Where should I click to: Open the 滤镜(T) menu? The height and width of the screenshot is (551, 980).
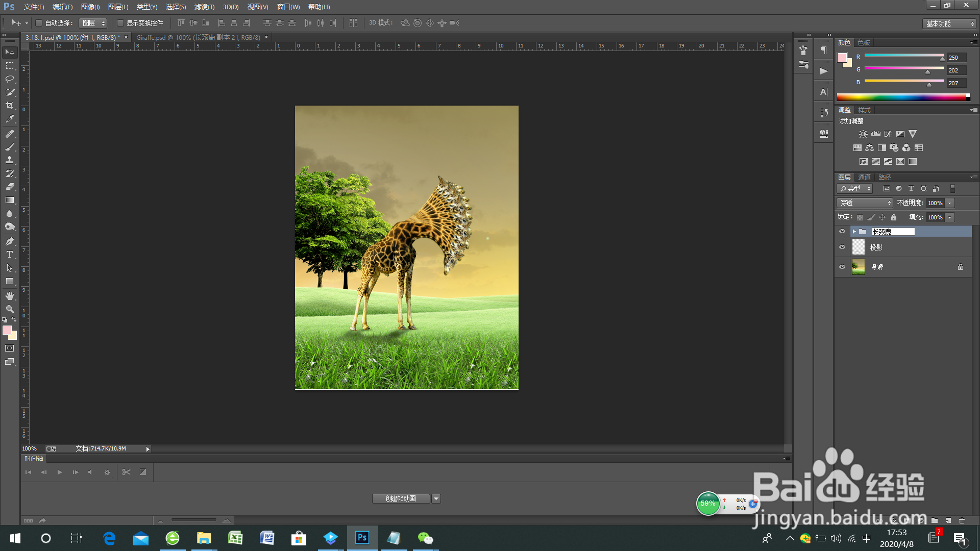(x=204, y=7)
